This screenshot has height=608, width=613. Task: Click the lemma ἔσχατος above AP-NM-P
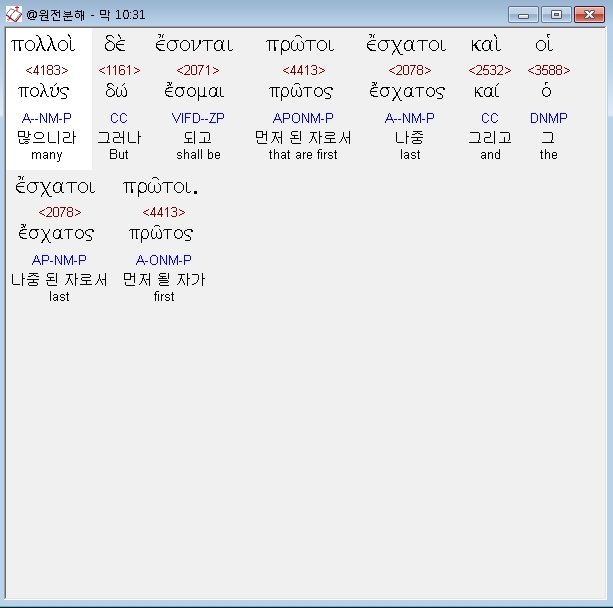56,233
